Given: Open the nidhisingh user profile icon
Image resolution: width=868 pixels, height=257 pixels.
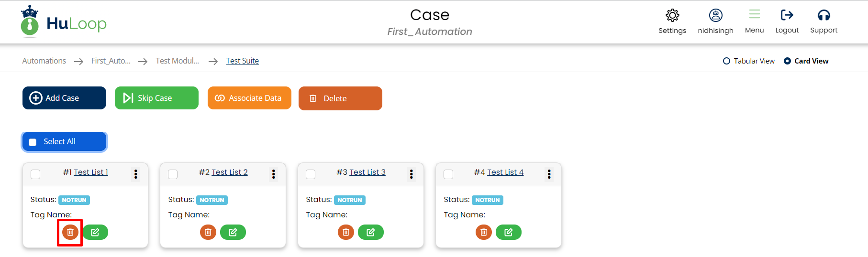Looking at the screenshot, I should click(715, 16).
